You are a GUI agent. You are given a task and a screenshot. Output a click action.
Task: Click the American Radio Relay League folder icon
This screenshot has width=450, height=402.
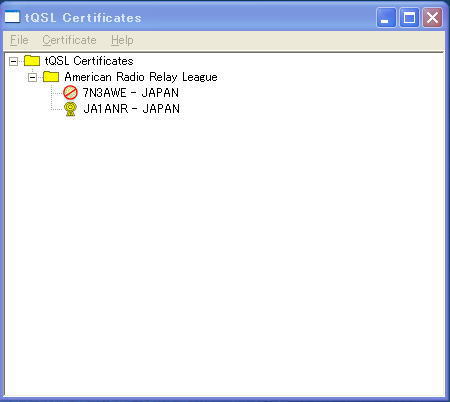[x=51, y=77]
